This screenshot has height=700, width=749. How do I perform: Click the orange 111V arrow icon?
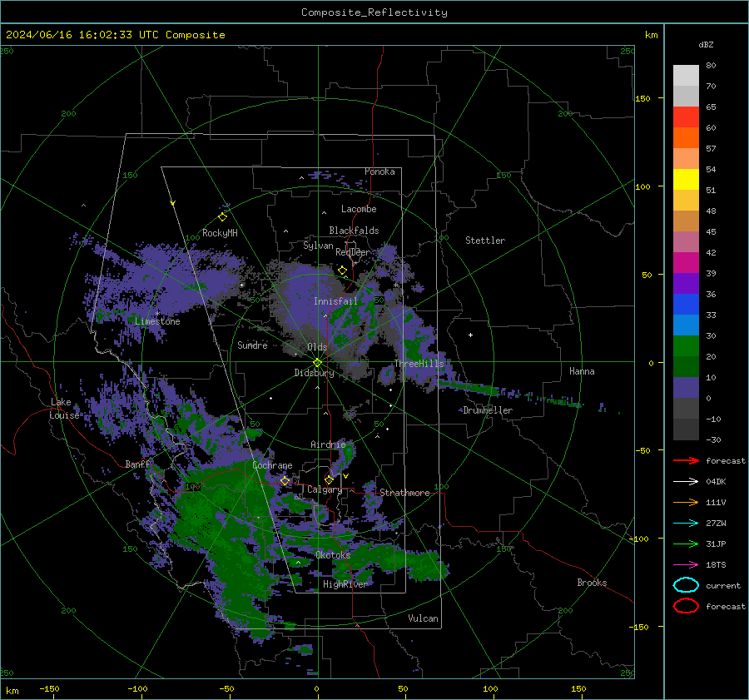[686, 502]
